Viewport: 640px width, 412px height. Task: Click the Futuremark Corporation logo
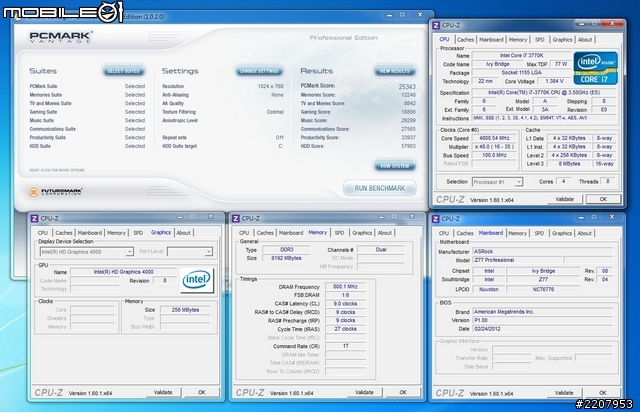tap(56, 192)
